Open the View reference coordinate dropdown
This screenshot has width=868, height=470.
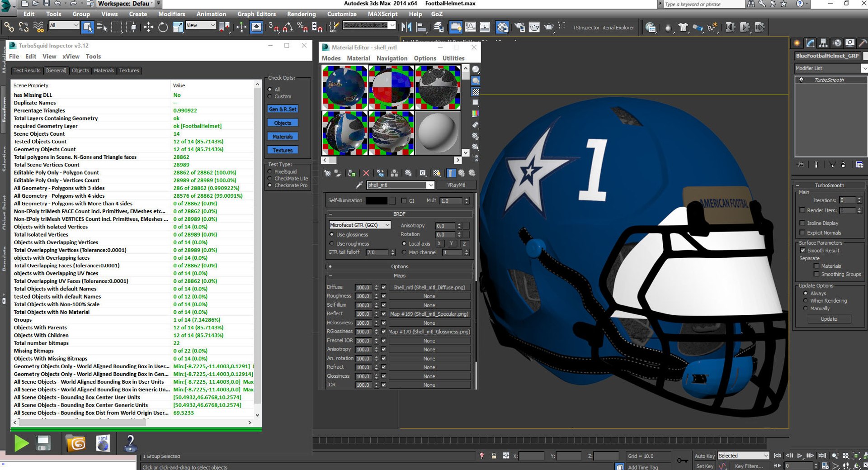click(201, 25)
